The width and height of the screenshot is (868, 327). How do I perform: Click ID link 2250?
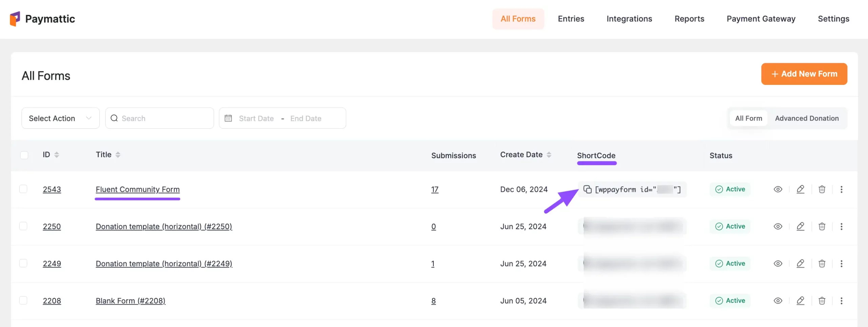(52, 226)
